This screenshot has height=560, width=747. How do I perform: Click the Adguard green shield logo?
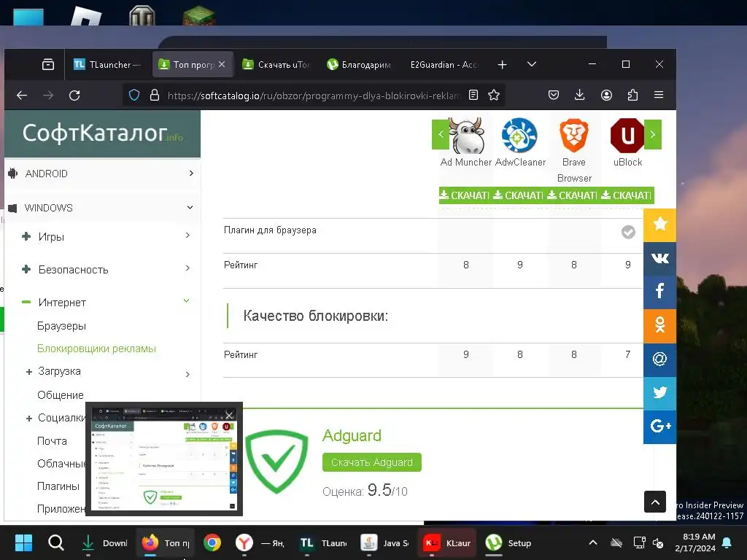coord(276,461)
